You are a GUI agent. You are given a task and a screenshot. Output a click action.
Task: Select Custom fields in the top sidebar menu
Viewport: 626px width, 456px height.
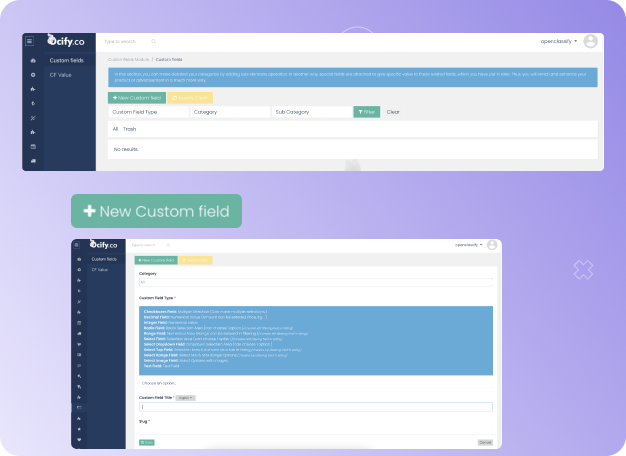[x=66, y=61]
